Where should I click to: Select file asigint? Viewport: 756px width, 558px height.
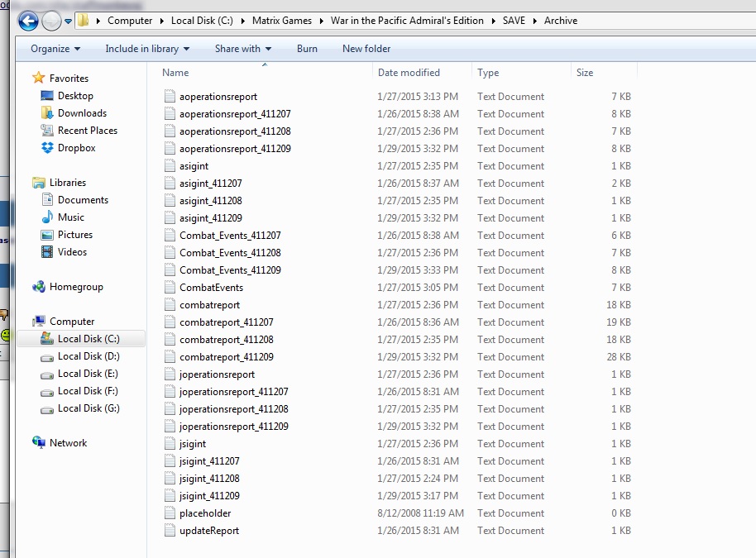pyautogui.click(x=194, y=166)
